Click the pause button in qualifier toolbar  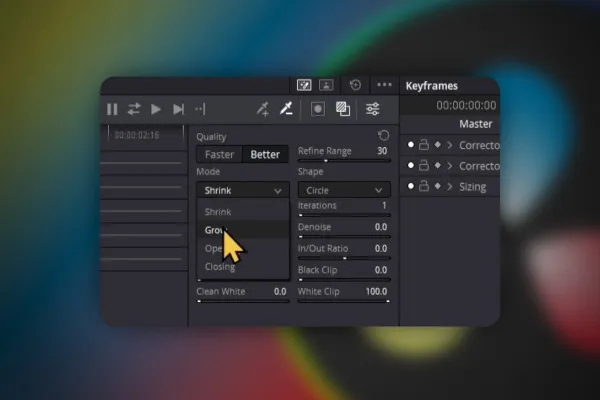(x=112, y=109)
